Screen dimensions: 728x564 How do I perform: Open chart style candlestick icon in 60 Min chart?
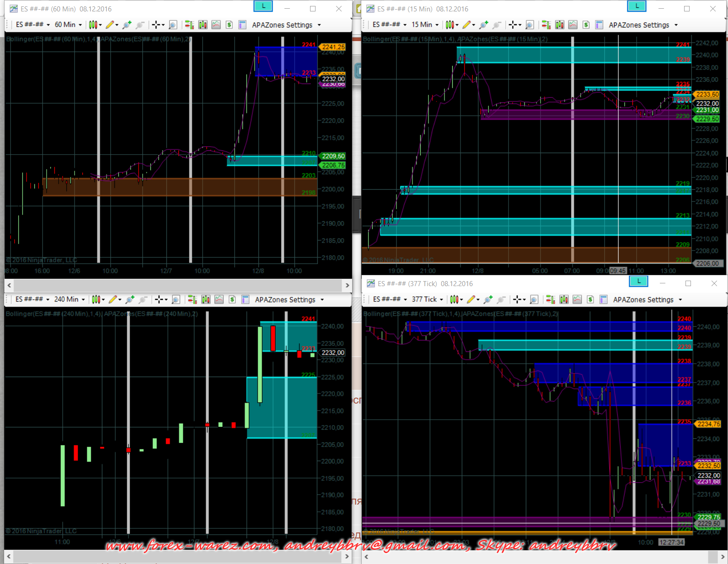(93, 25)
